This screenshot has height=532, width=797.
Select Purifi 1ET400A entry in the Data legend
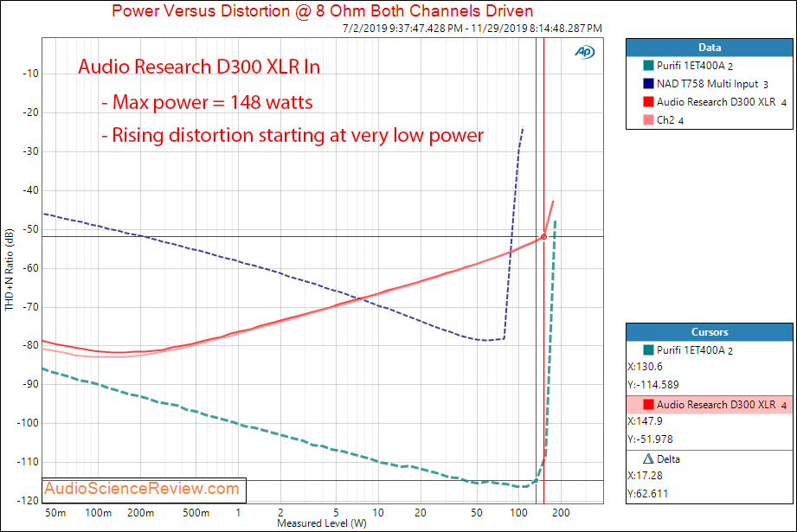click(x=694, y=66)
